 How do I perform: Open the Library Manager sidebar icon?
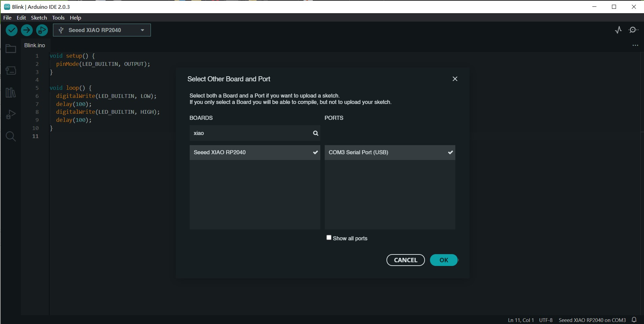(11, 92)
